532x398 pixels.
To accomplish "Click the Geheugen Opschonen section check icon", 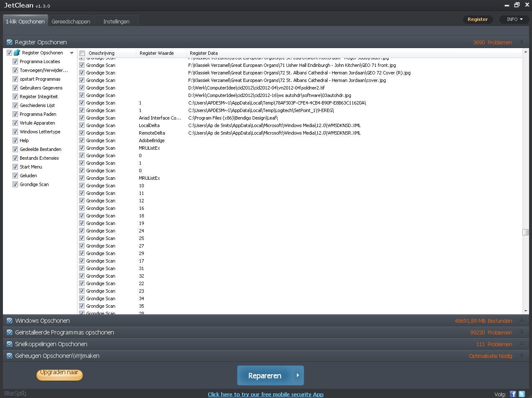I will (10, 356).
